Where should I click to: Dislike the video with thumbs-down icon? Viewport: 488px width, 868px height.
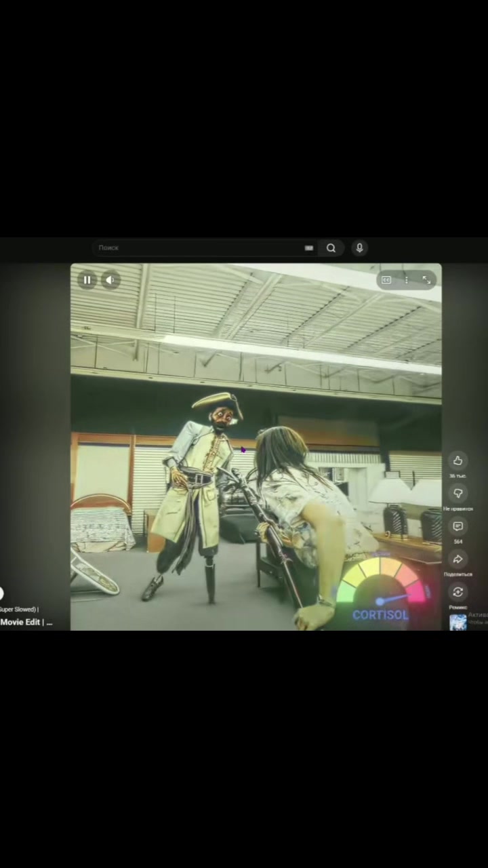(457, 494)
